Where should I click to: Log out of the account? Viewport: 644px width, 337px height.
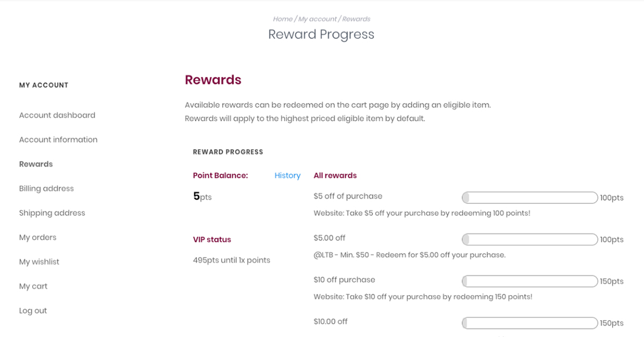tap(33, 310)
